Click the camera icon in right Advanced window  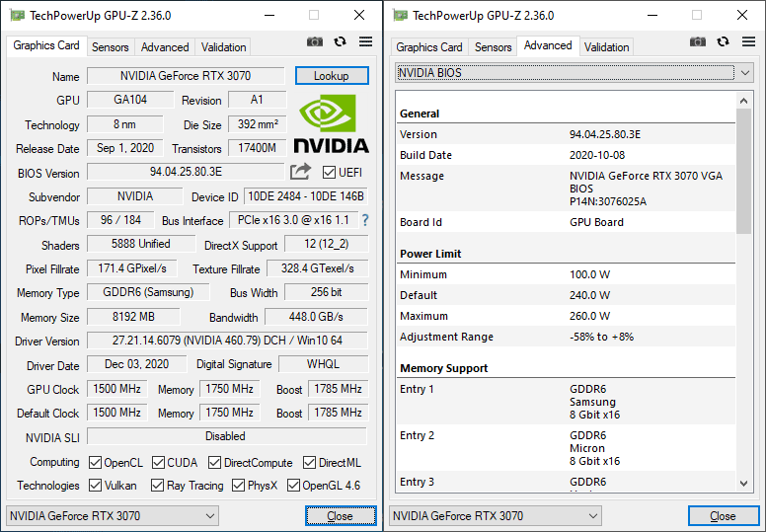(698, 42)
